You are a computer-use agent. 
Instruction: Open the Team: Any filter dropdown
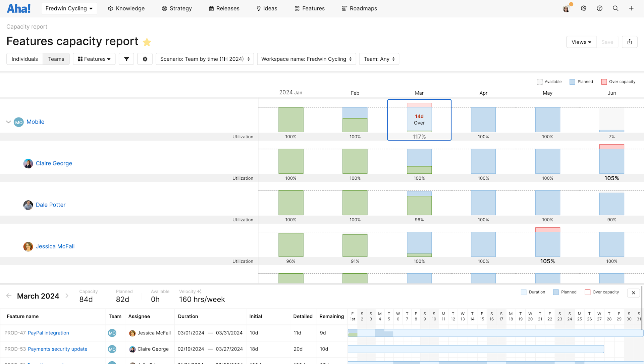[379, 59]
